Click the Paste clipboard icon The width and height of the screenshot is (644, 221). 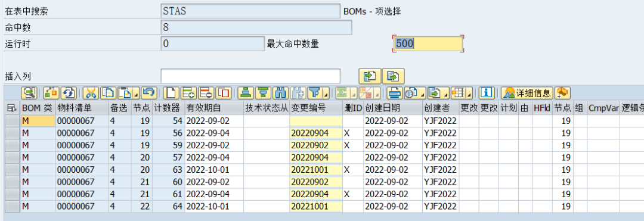[x=125, y=93]
